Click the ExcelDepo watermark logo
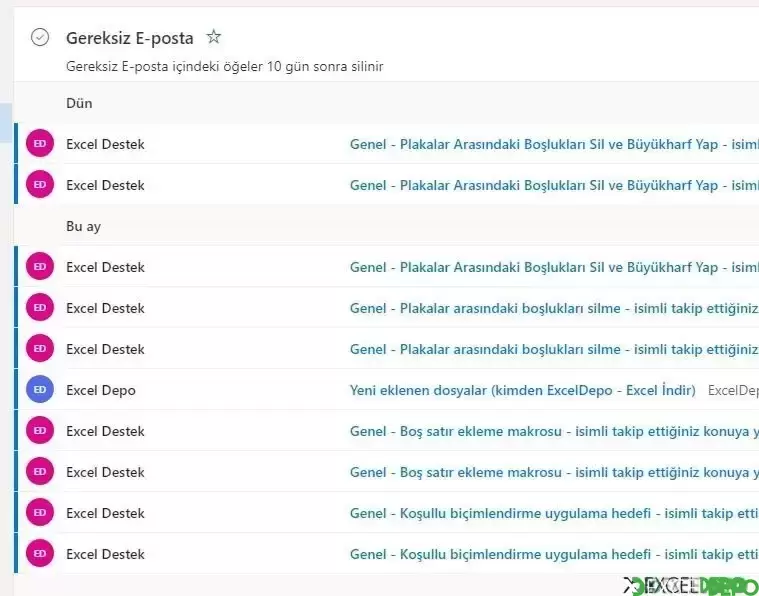 click(691, 586)
